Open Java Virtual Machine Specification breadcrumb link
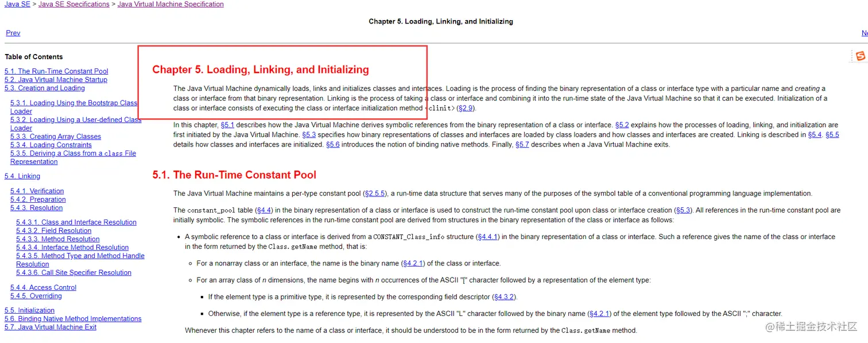 click(170, 4)
